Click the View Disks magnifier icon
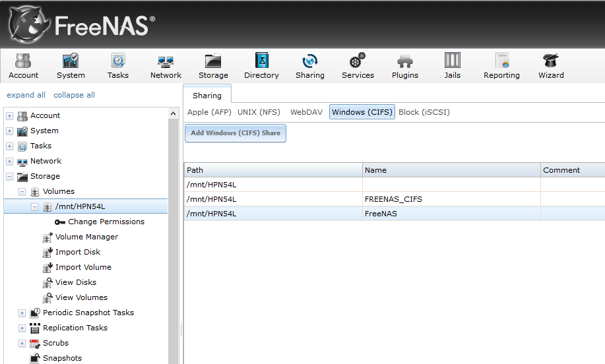Image resolution: width=605 pixels, height=364 pixels. click(48, 283)
